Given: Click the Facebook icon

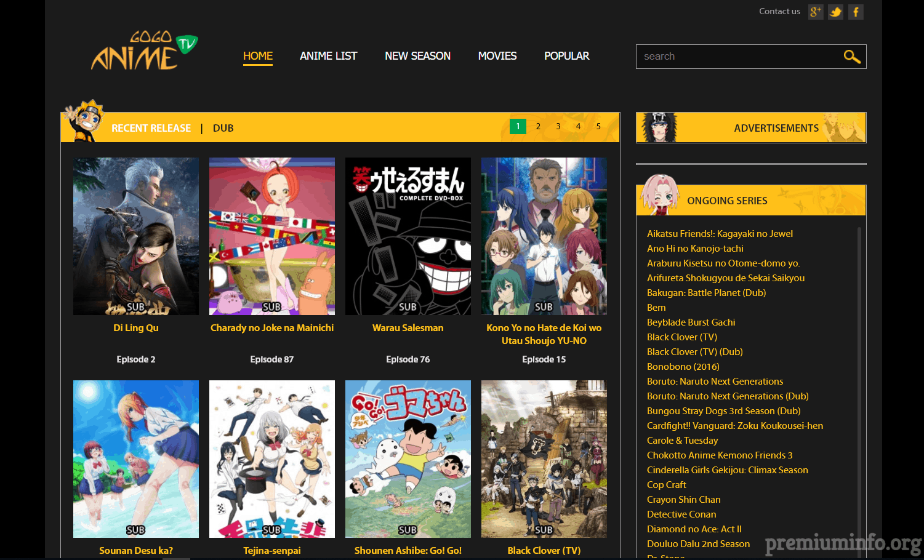Looking at the screenshot, I should tap(856, 12).
